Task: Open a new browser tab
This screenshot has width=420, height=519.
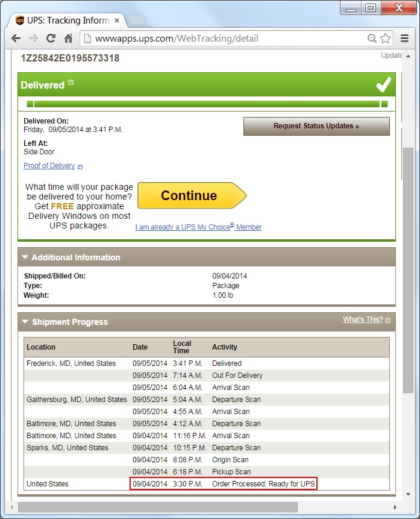Action: pyautogui.click(x=137, y=21)
